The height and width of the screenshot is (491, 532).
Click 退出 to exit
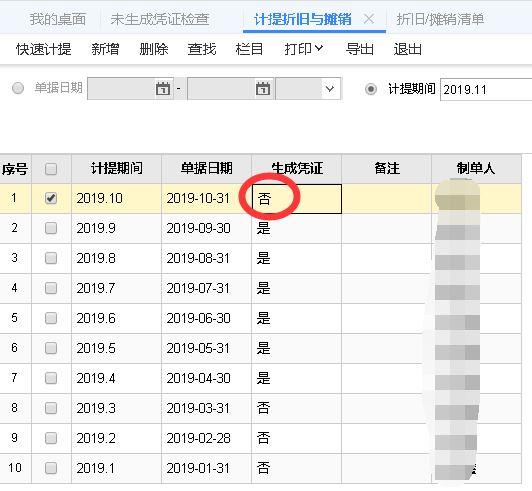[x=407, y=49]
